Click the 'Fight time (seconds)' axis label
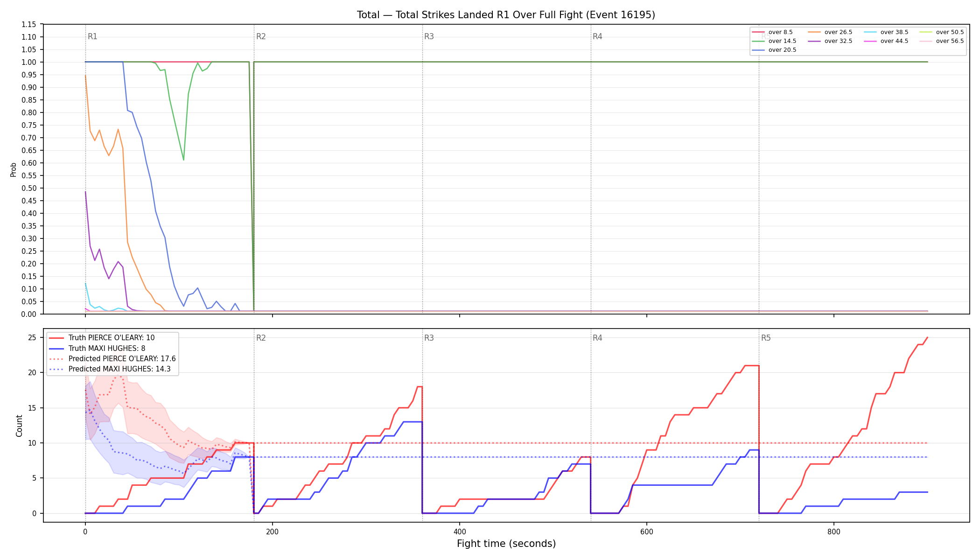Viewport: 980px width, 560px height. click(506, 544)
